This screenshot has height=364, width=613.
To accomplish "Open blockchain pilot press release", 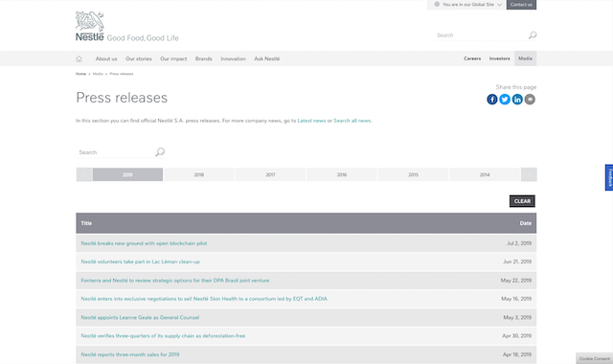I will [144, 243].
